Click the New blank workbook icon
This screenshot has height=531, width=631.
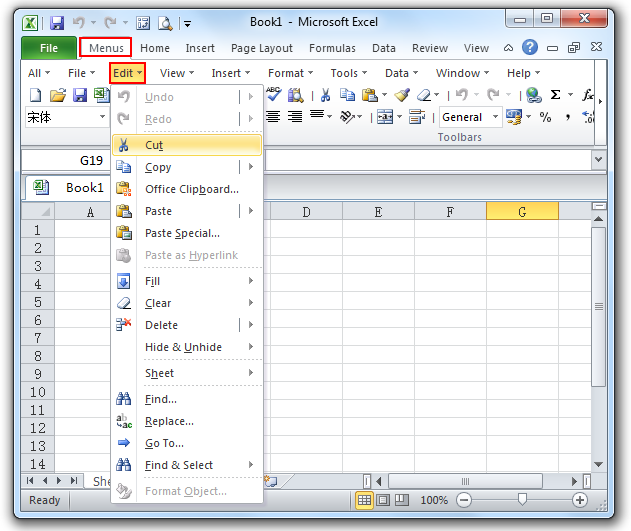pos(35,96)
